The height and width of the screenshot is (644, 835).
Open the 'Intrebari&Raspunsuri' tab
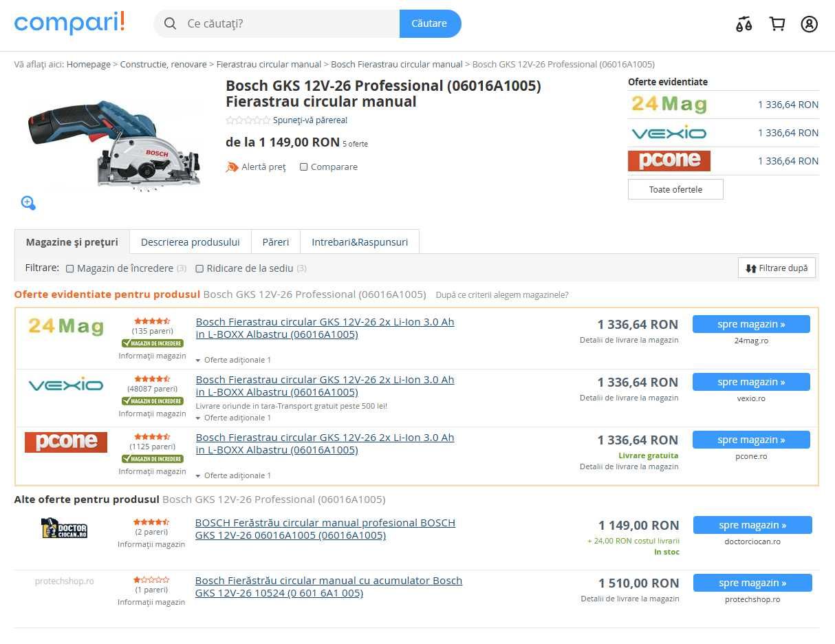[x=360, y=242]
